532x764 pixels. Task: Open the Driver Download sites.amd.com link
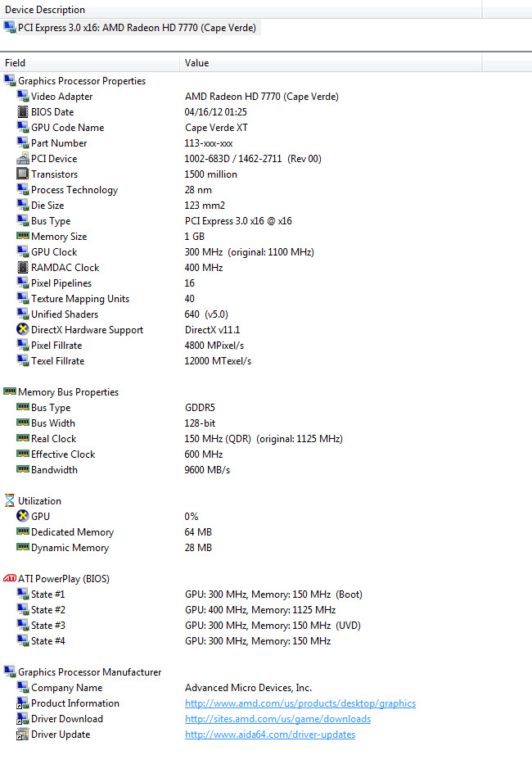277,719
